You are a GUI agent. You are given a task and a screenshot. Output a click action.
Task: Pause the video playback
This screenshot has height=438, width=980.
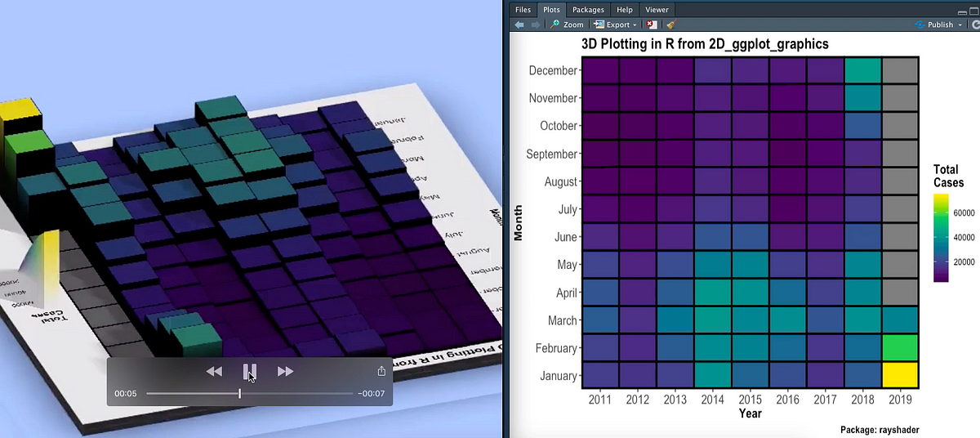point(249,372)
